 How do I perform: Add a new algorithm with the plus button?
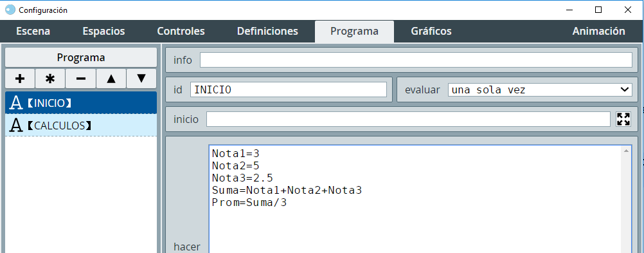[x=20, y=79]
